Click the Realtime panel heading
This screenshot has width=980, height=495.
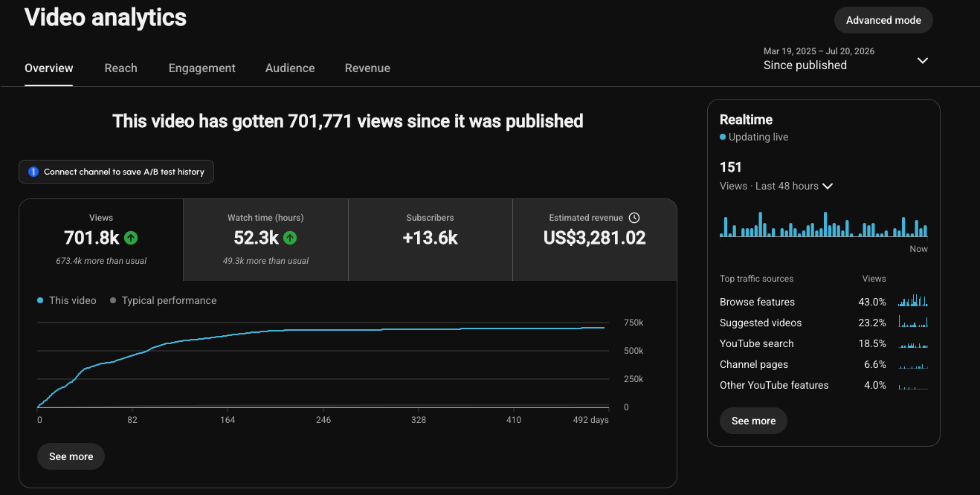(x=746, y=120)
